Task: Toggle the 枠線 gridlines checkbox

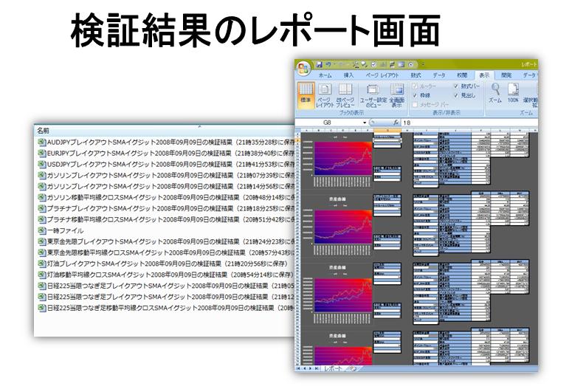Action: 415,94
